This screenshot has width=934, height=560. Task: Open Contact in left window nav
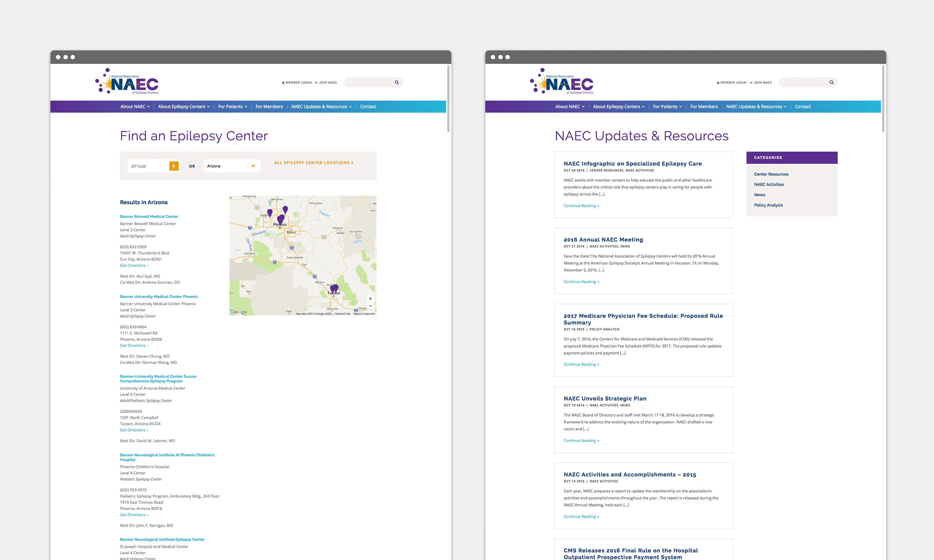[368, 106]
